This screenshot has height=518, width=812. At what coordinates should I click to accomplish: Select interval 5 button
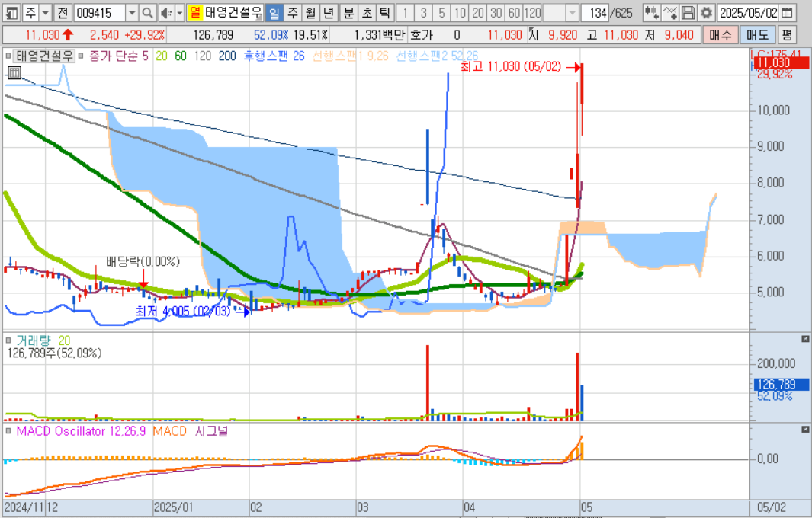(441, 12)
